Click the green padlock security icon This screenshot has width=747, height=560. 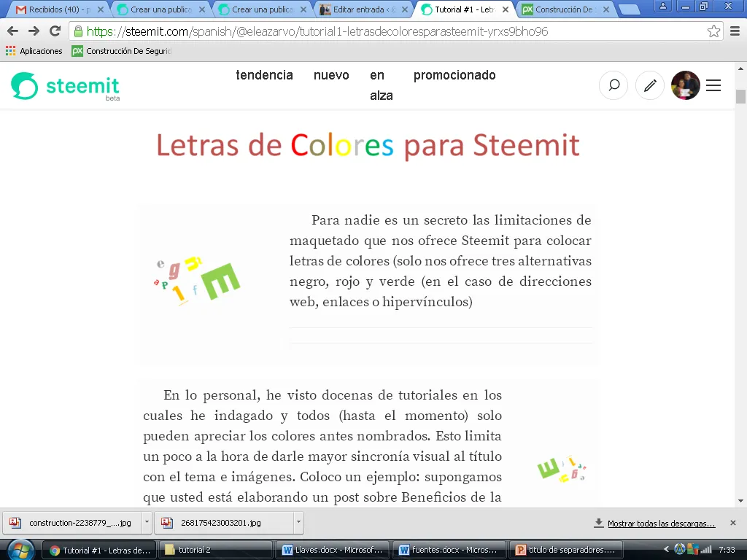point(78,31)
